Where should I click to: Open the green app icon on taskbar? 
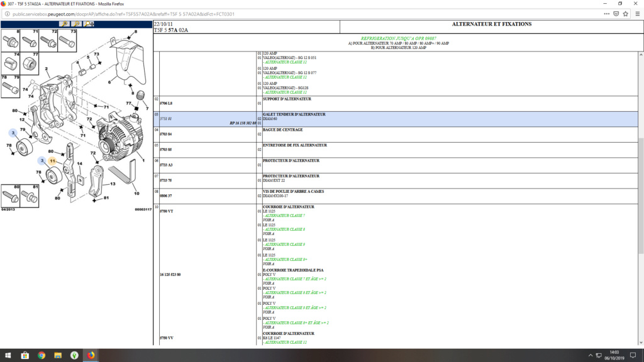(x=74, y=356)
